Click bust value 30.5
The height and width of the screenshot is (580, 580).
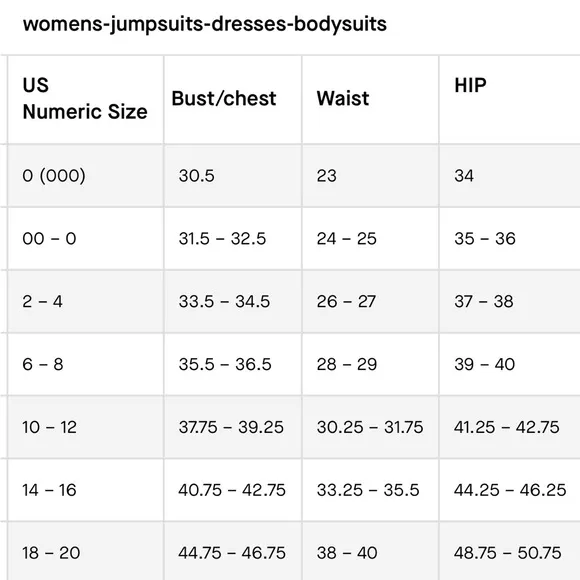tap(196, 176)
